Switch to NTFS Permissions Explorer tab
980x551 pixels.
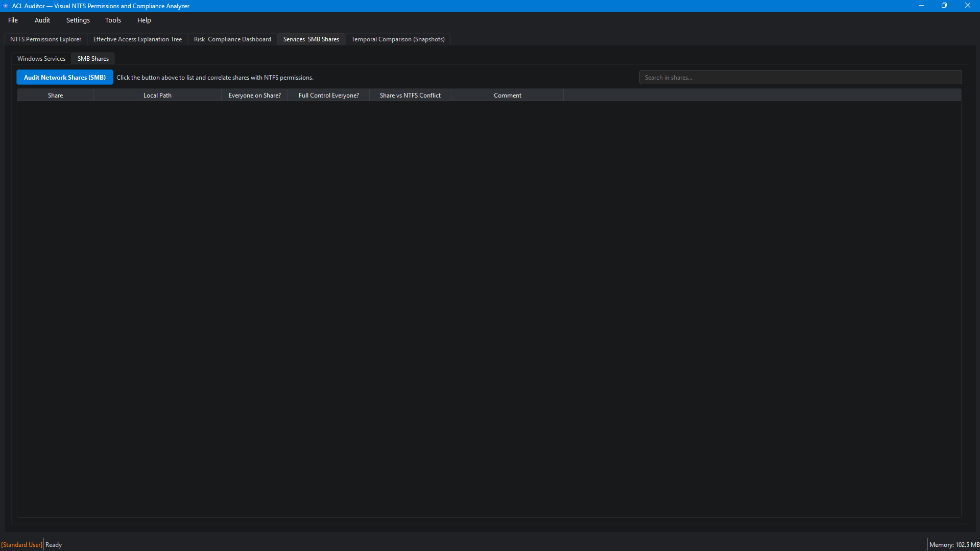click(45, 39)
